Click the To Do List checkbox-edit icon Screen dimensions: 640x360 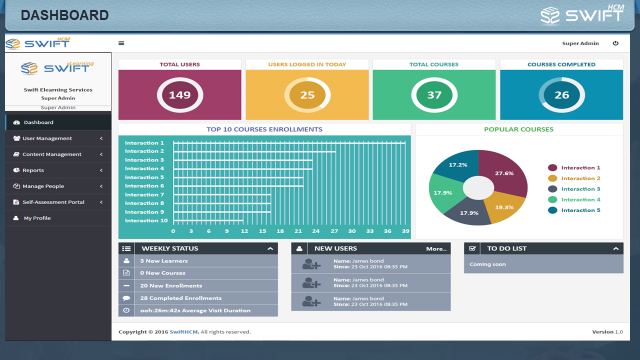click(x=472, y=249)
